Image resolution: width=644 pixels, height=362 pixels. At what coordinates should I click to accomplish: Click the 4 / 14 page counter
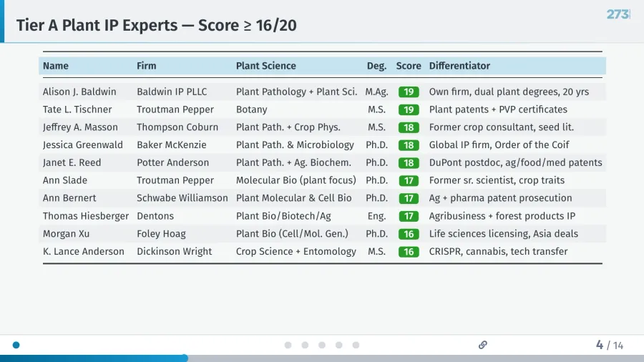tap(610, 345)
